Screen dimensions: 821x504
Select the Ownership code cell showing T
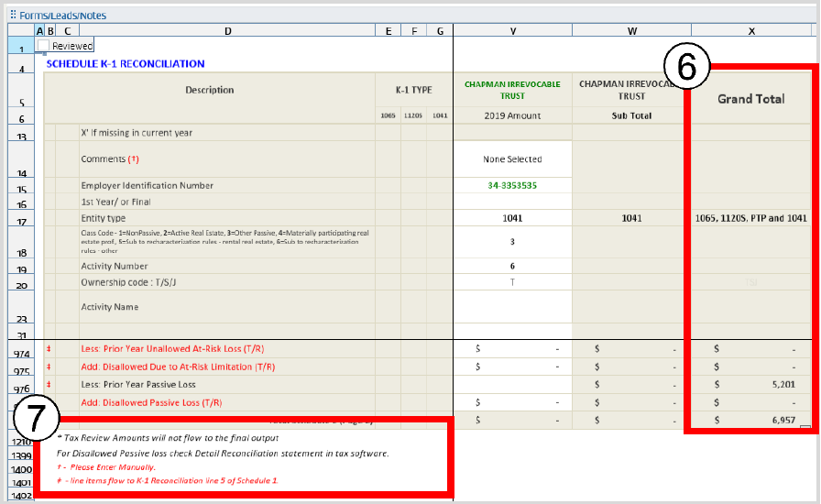[512, 282]
